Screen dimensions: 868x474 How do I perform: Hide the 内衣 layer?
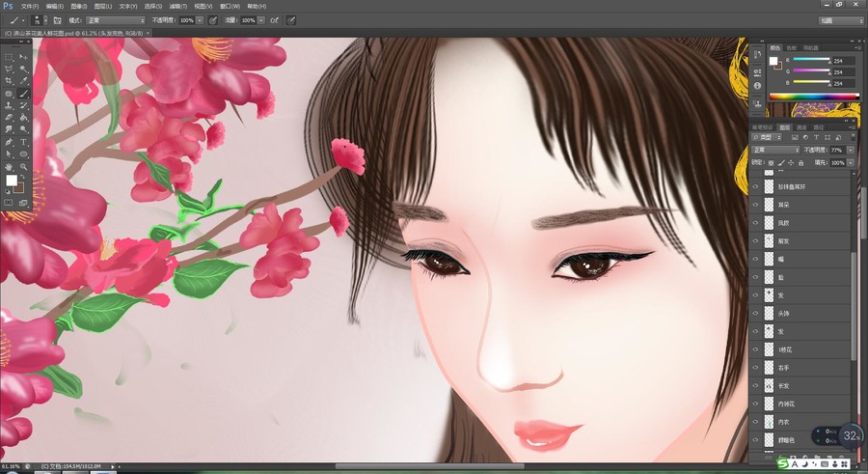click(755, 422)
